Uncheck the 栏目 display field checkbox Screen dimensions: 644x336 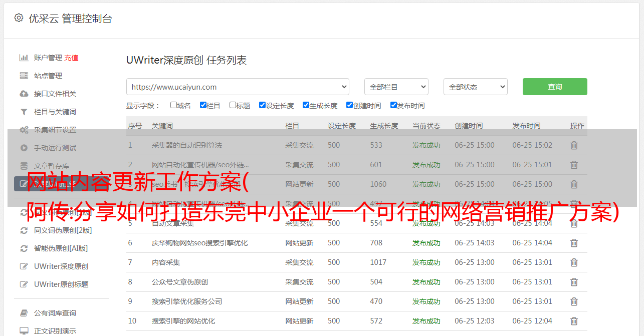point(203,105)
